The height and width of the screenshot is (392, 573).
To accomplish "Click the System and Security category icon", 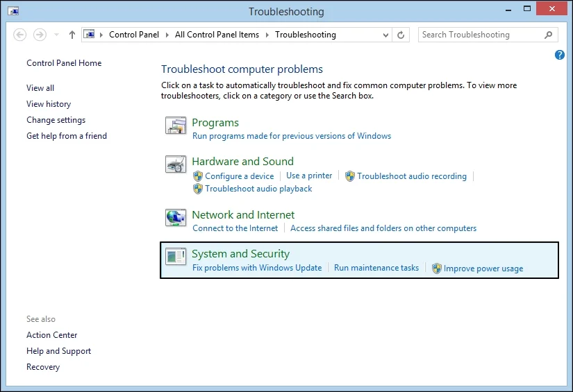I will point(176,256).
